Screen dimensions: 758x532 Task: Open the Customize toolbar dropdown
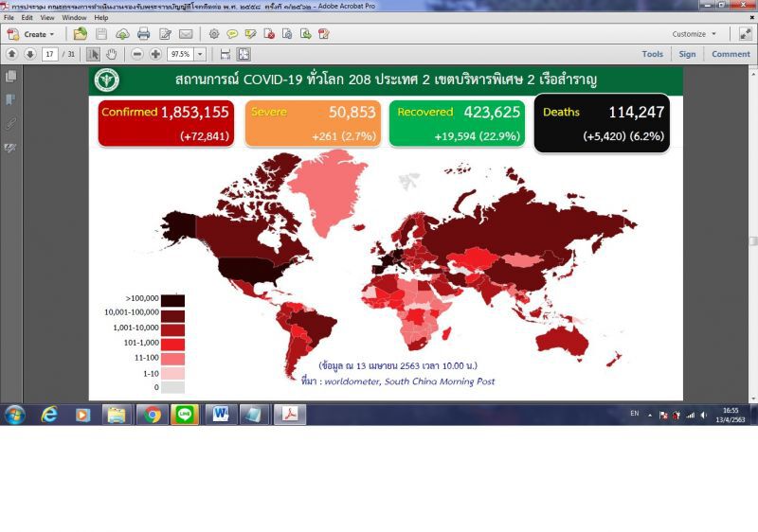click(x=694, y=34)
